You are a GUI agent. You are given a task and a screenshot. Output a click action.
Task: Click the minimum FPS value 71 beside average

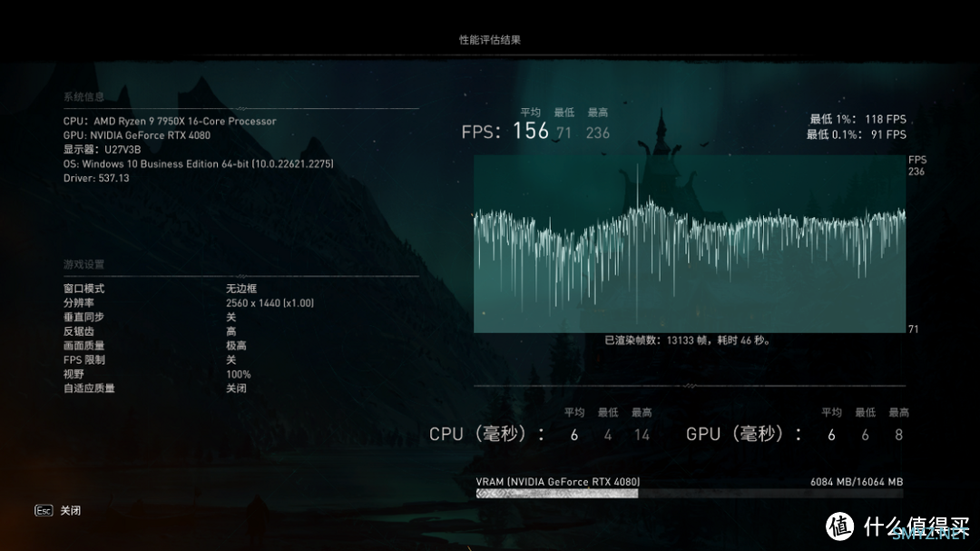click(x=563, y=133)
